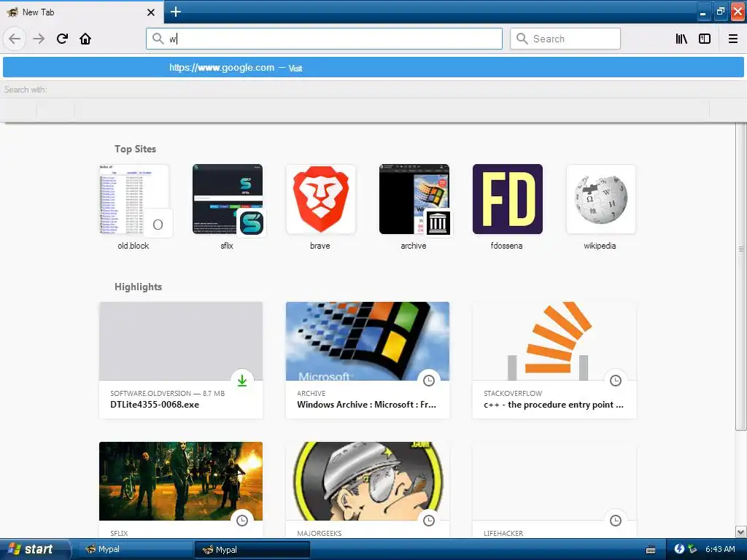The width and height of the screenshot is (747, 560).
Task: Open the old.block top site tile
Action: pos(134,199)
